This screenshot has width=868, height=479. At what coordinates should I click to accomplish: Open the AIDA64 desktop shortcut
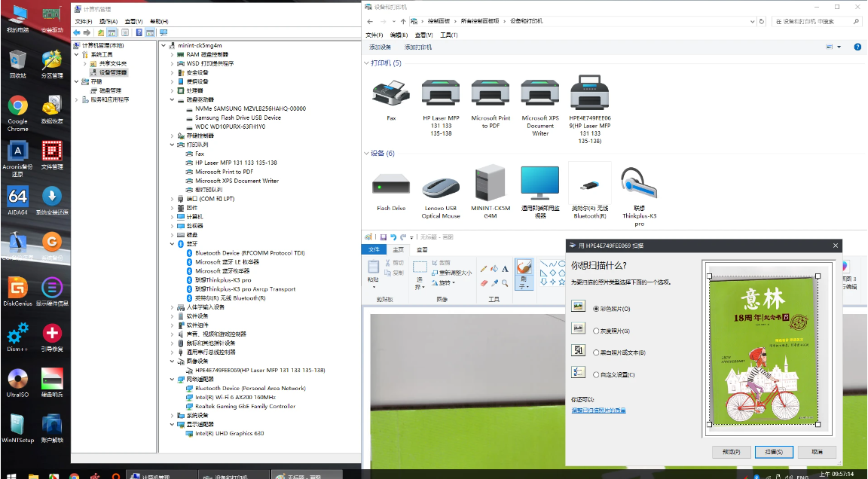[18, 200]
